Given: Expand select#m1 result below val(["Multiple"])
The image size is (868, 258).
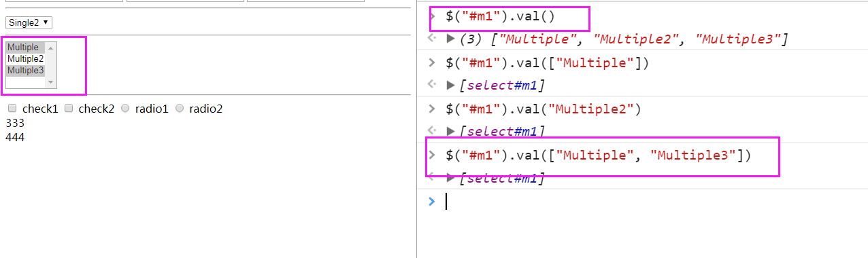Looking at the screenshot, I should coord(450,86).
